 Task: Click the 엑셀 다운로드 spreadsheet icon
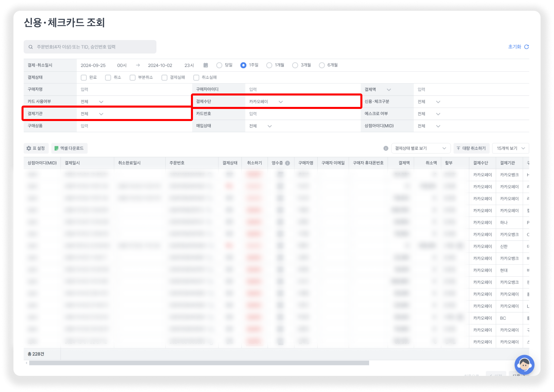click(x=56, y=148)
